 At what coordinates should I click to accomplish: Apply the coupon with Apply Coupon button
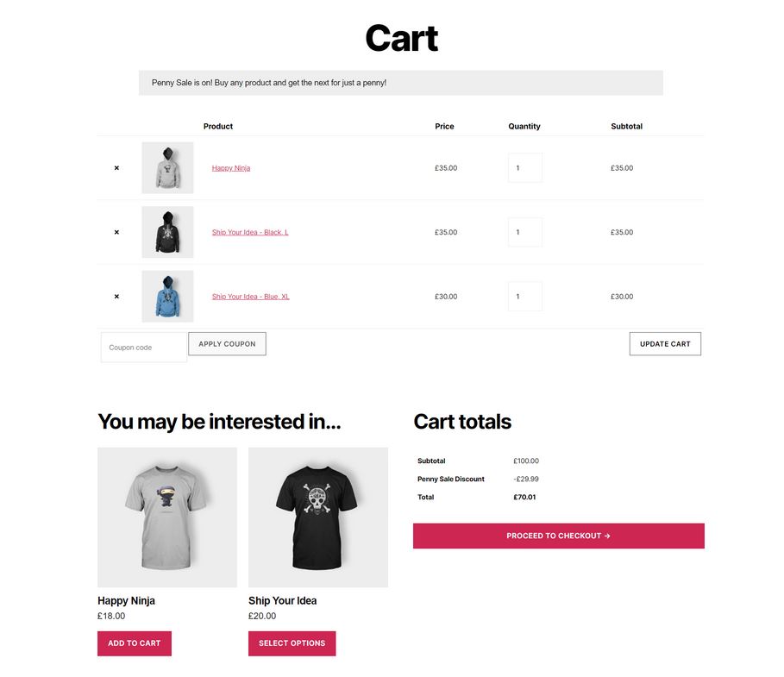coord(227,344)
